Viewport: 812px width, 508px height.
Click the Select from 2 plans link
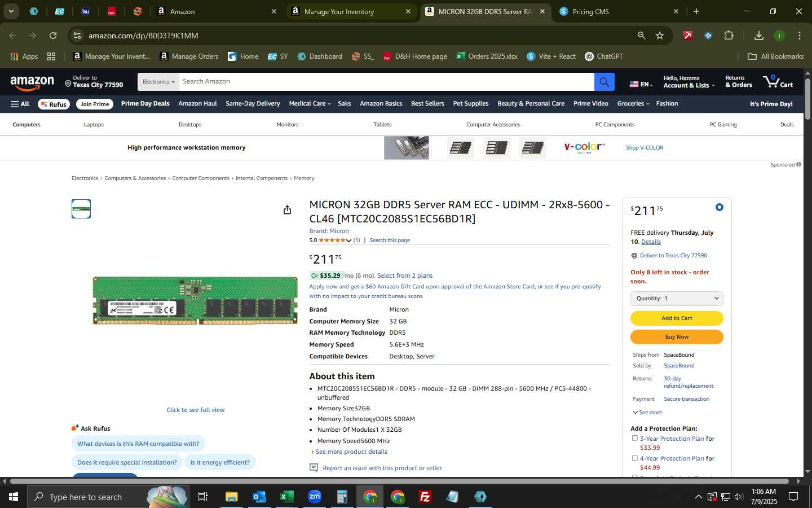tap(405, 275)
